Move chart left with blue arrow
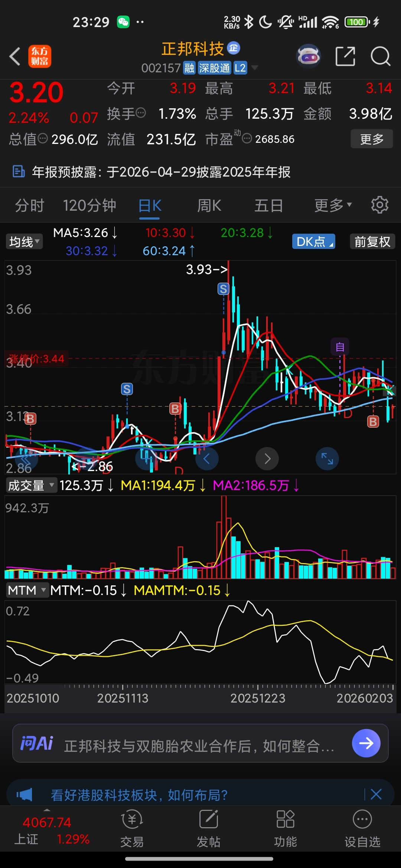401x868 pixels. pos(207,459)
